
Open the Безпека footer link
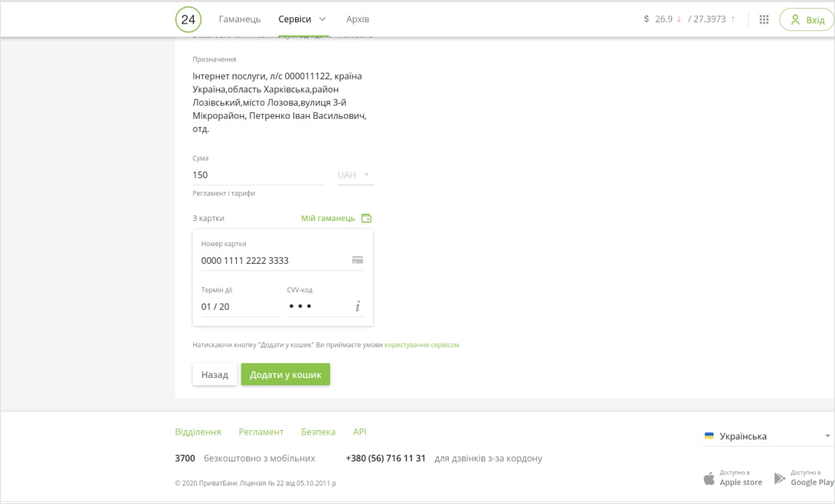(318, 432)
